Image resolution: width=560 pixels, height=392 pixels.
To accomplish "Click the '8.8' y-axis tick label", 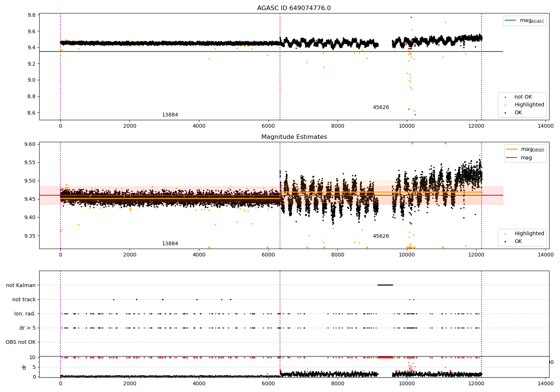I will [32, 96].
